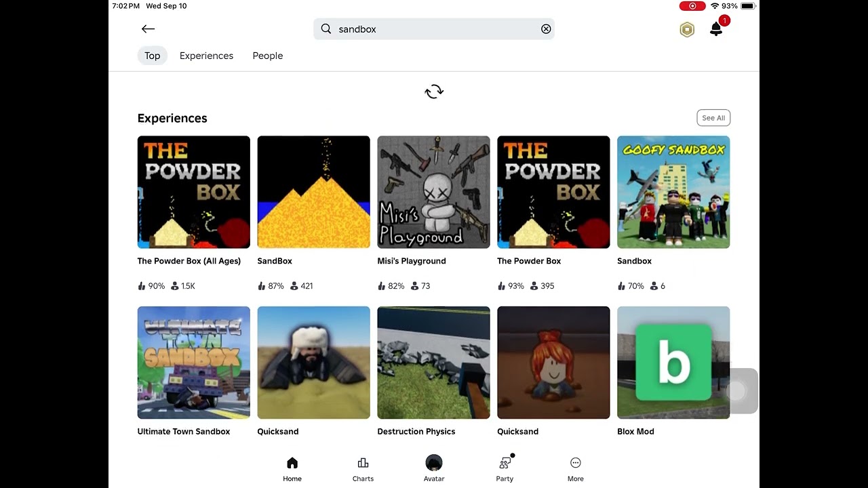
Task: Open Ultimate Town Sandbox thumbnail
Action: tap(194, 363)
